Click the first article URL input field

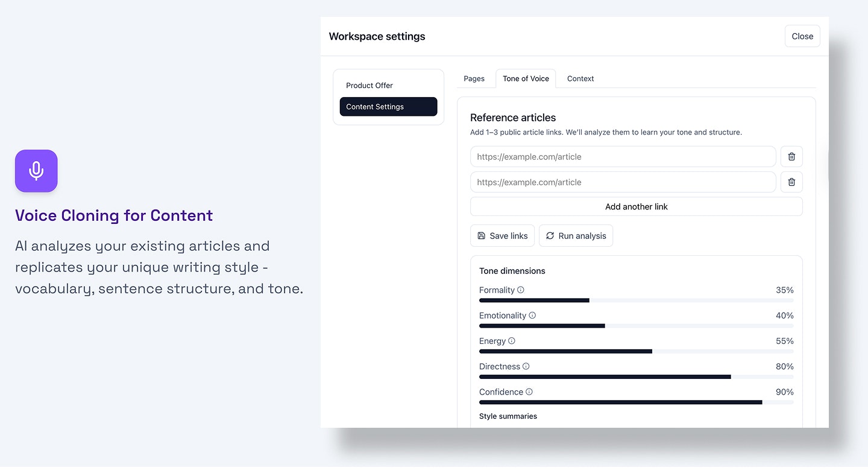click(623, 156)
